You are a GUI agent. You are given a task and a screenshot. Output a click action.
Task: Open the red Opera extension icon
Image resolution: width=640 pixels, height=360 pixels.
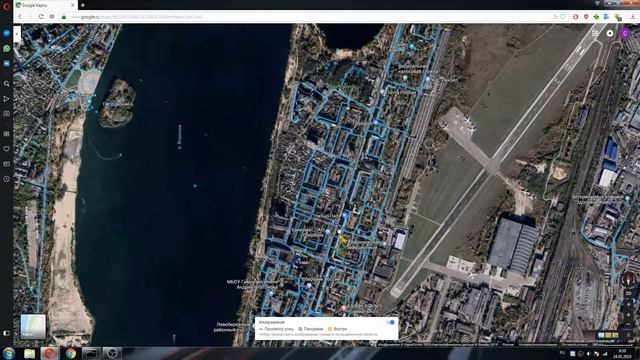(x=576, y=17)
